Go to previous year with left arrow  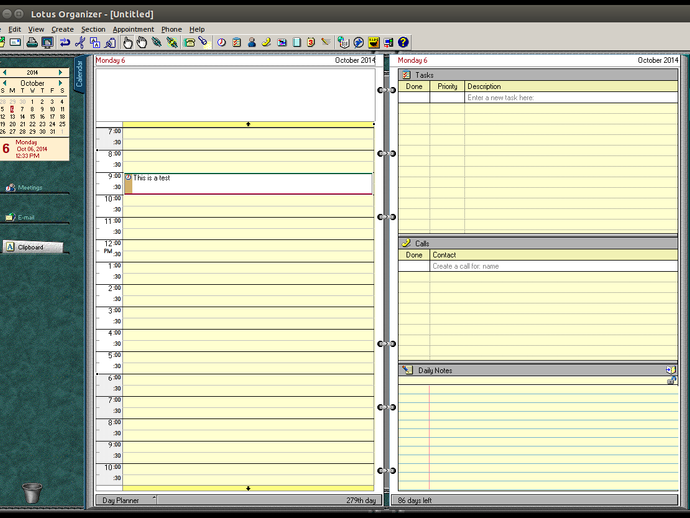[4, 72]
